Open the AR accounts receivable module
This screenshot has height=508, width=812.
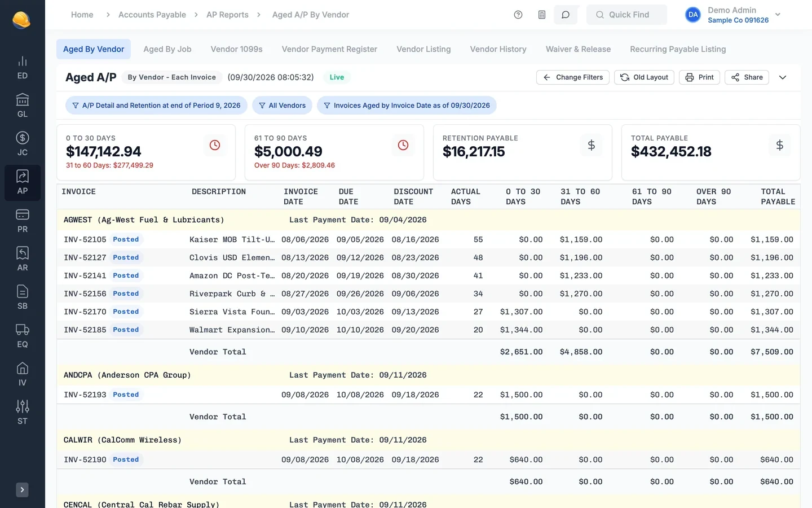(23, 260)
